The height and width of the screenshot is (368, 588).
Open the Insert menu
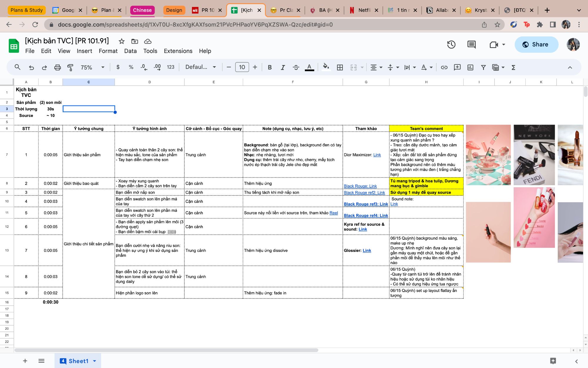coord(84,51)
